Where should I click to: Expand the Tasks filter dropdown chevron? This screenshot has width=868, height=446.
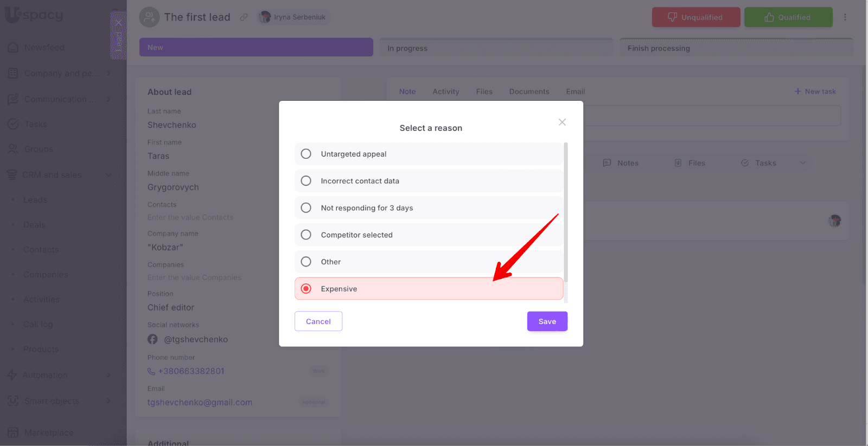point(803,163)
